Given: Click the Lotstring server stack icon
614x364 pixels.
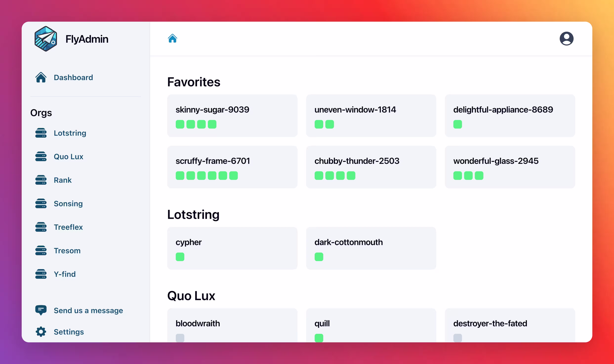Looking at the screenshot, I should pos(41,133).
